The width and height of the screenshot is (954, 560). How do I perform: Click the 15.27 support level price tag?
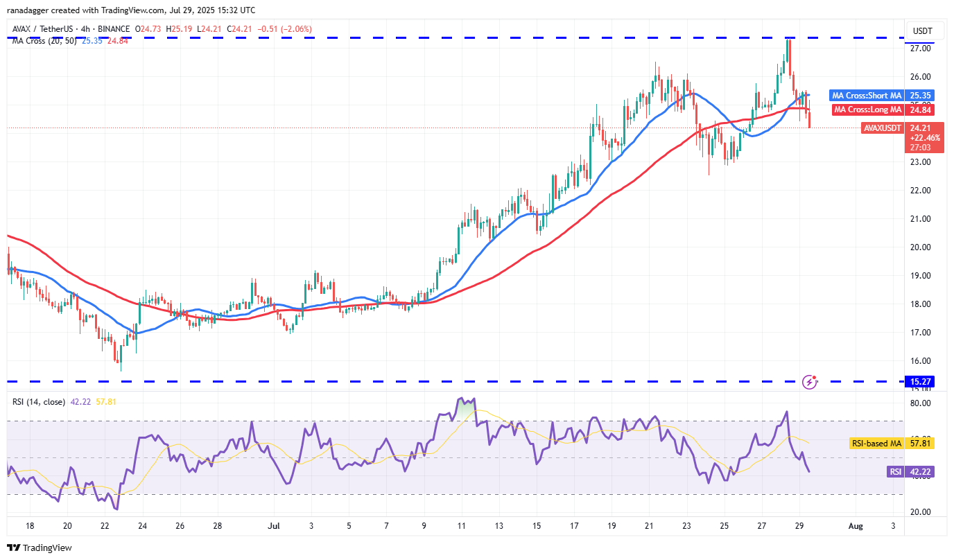pos(923,381)
